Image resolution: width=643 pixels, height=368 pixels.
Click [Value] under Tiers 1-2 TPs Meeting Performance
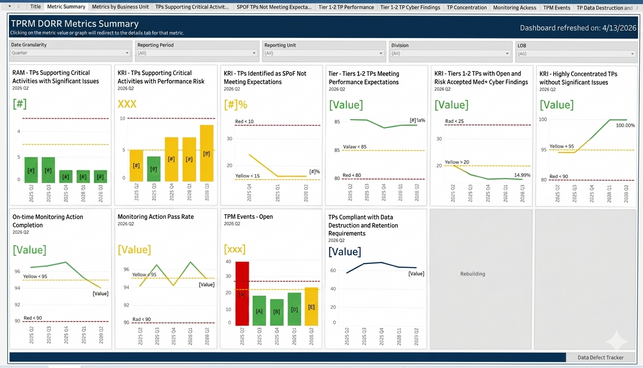(x=346, y=105)
